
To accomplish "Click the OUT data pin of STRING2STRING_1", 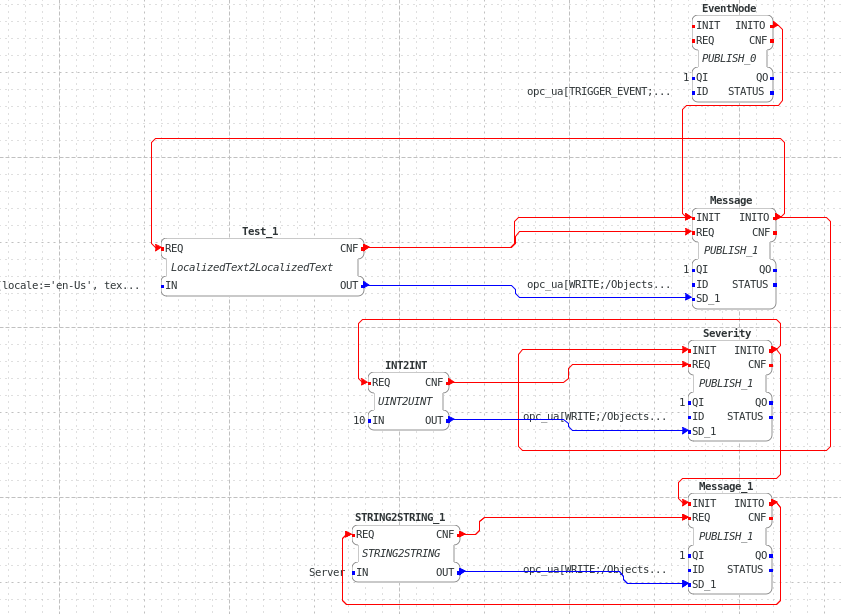I will [445, 572].
